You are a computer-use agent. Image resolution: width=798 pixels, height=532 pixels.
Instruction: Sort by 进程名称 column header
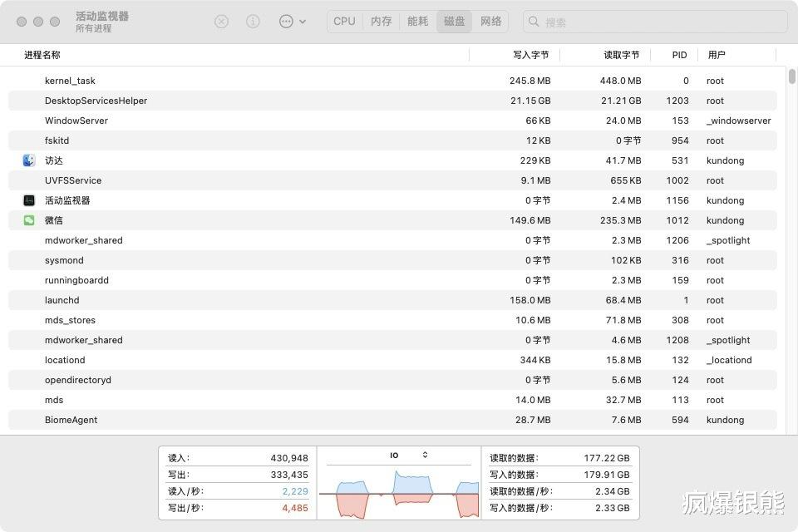[x=42, y=55]
